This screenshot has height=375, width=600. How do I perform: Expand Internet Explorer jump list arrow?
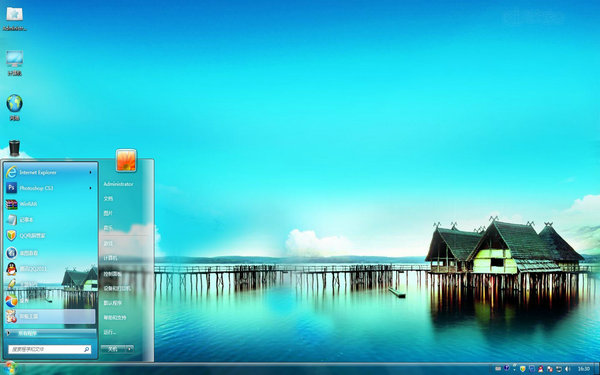coord(91,172)
